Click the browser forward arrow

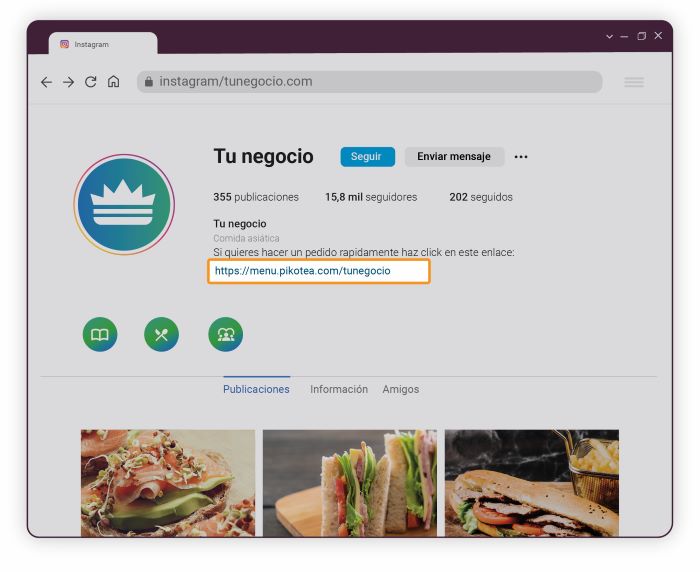tap(68, 82)
